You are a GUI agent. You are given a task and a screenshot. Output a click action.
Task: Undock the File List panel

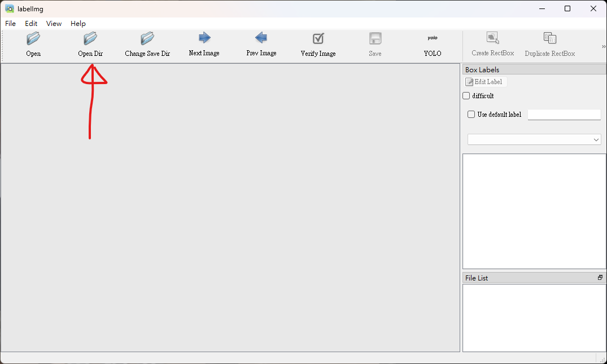click(600, 278)
